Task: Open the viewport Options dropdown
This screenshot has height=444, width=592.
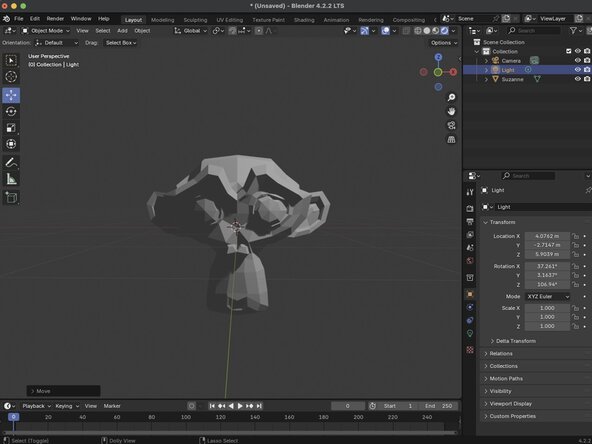Action: (x=444, y=43)
